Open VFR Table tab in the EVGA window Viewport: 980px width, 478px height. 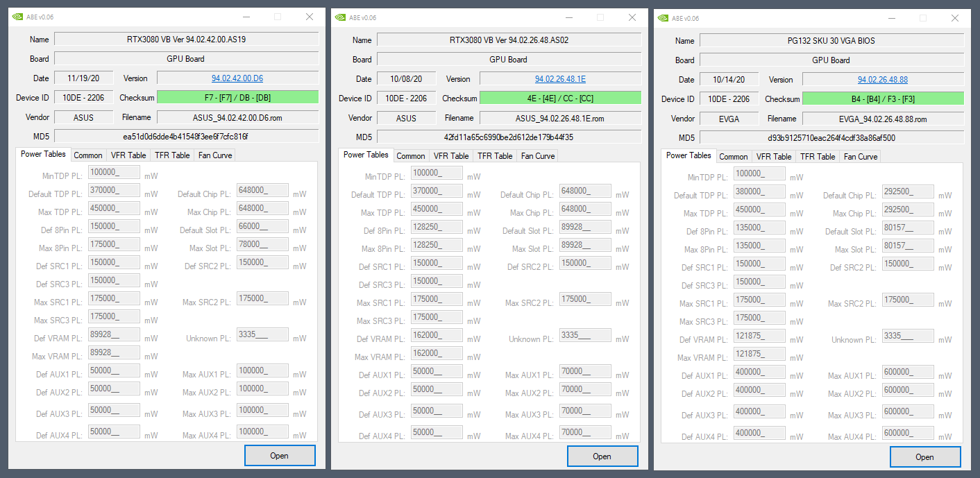tap(774, 157)
